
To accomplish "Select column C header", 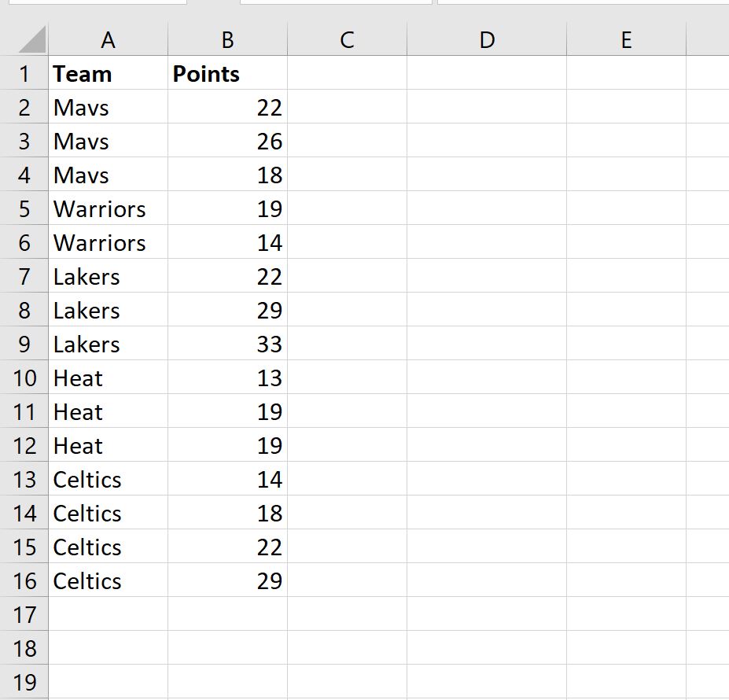I will (348, 40).
